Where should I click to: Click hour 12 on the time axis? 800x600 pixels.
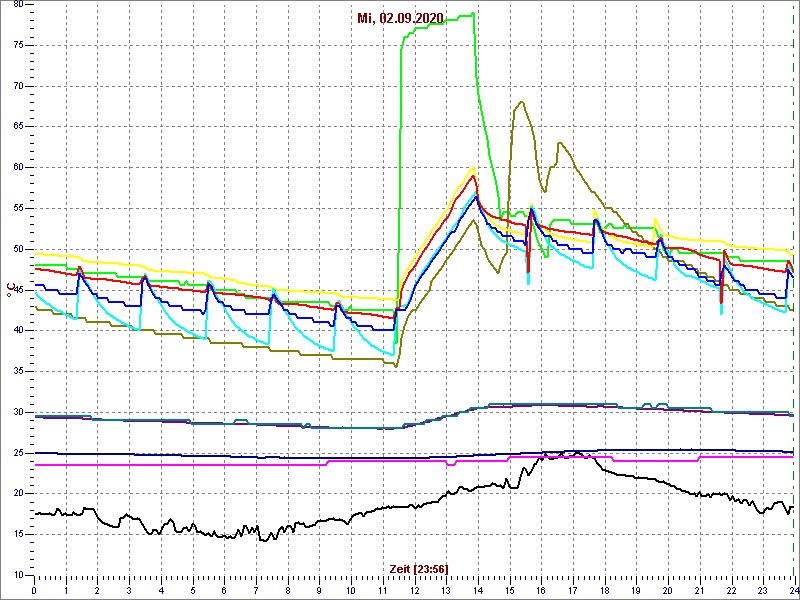point(414,589)
